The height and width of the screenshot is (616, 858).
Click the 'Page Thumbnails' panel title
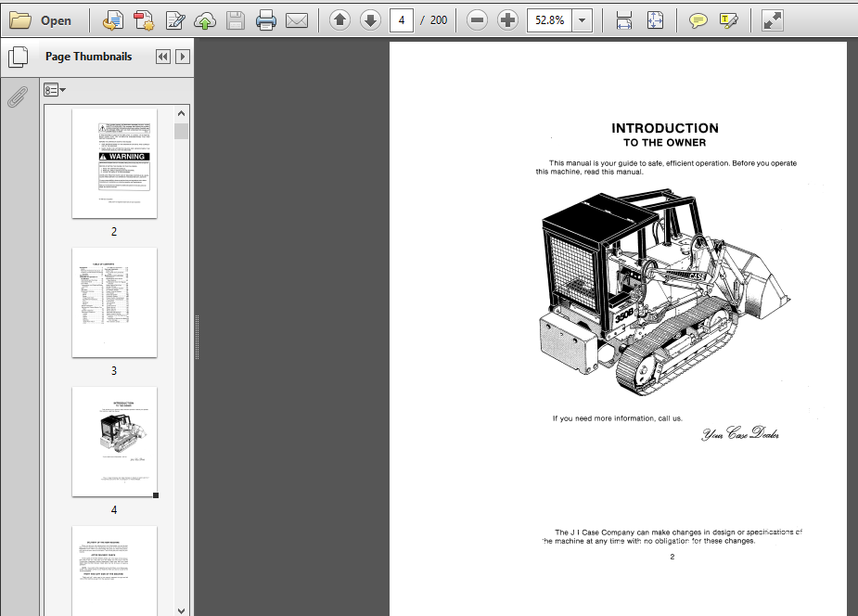(89, 57)
